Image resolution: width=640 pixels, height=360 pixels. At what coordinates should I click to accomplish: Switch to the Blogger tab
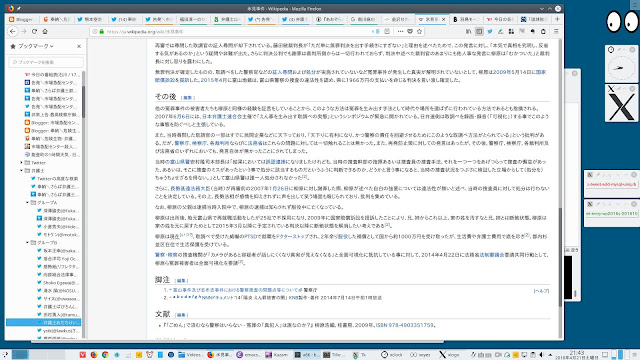(x=22, y=19)
